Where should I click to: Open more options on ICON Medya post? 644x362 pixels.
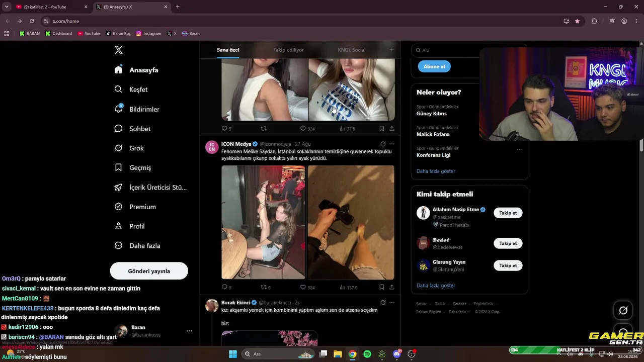[392, 144]
